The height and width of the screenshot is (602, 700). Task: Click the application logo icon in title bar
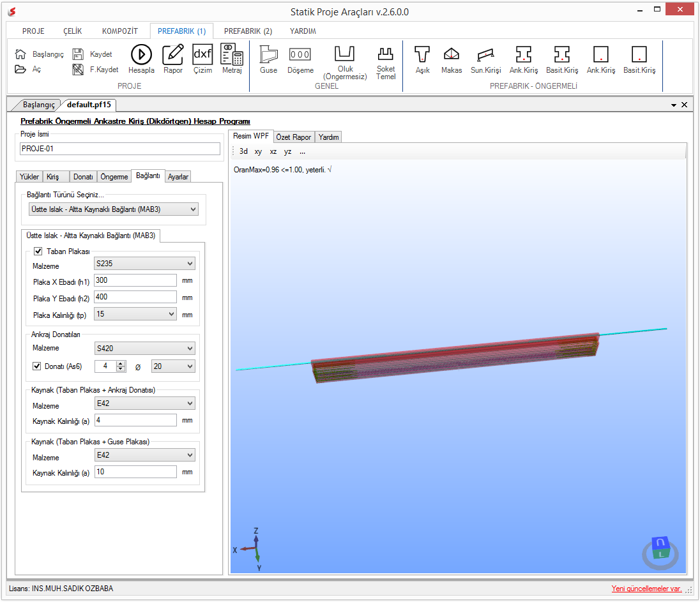pos(12,11)
